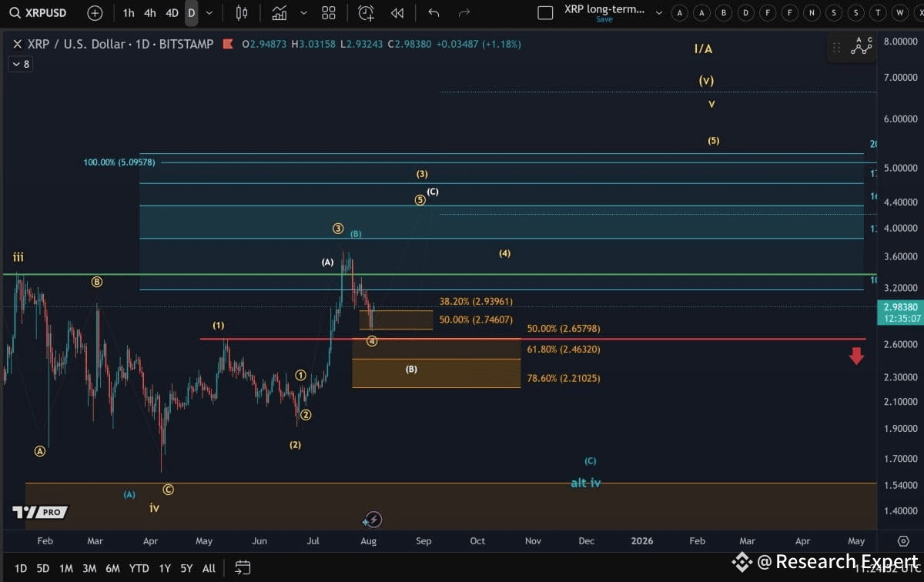Click Save under the layout name

(x=604, y=19)
